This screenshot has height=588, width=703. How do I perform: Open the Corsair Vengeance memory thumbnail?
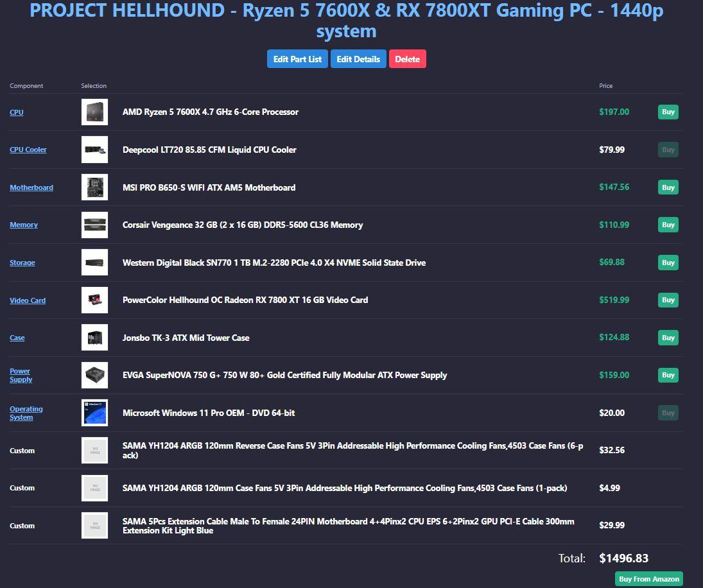94,225
